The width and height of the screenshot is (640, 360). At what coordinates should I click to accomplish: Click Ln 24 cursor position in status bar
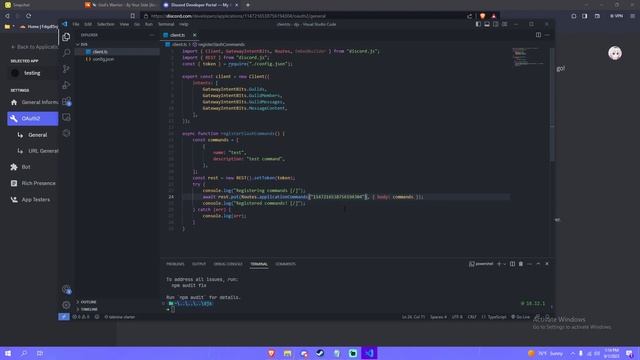click(x=413, y=317)
